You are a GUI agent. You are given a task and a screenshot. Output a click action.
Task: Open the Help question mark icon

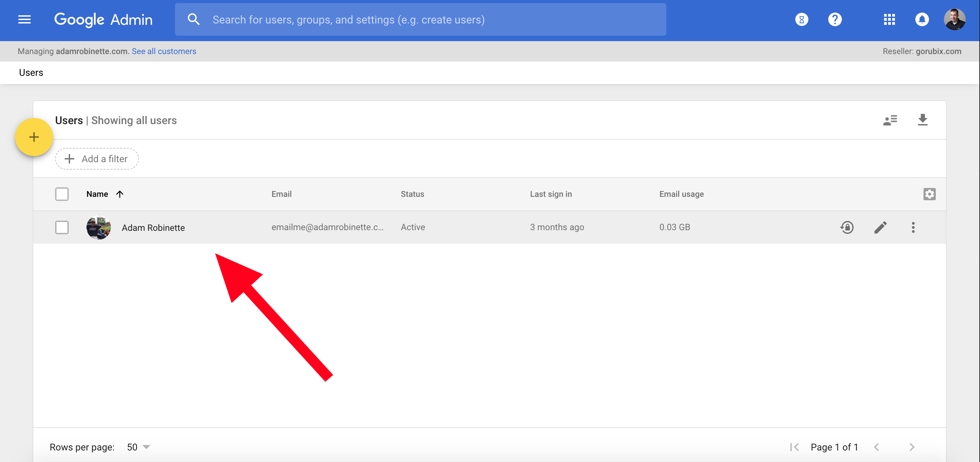click(835, 19)
